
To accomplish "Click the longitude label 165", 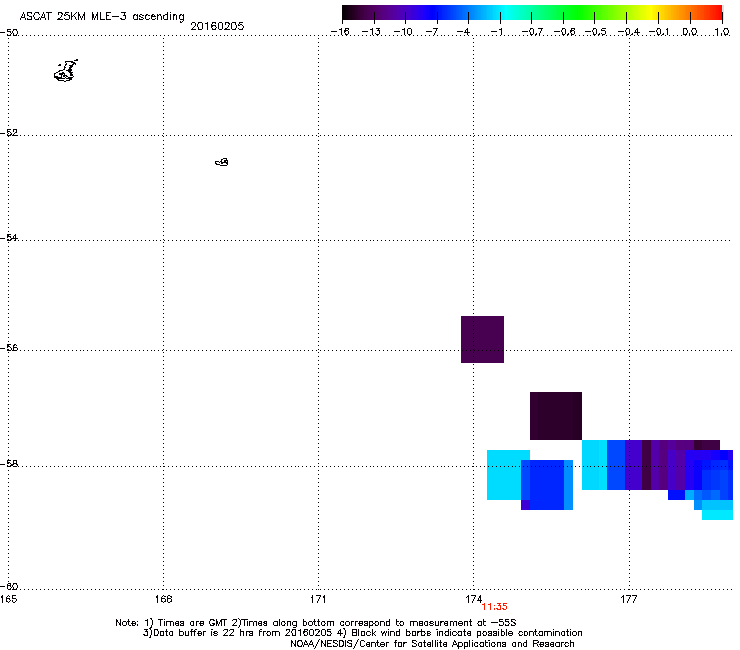I will click(8, 599).
